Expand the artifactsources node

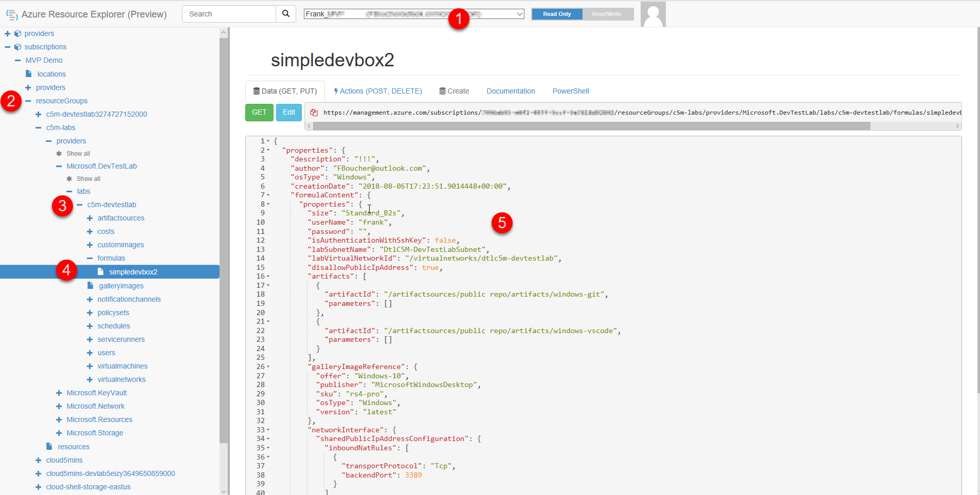click(90, 218)
